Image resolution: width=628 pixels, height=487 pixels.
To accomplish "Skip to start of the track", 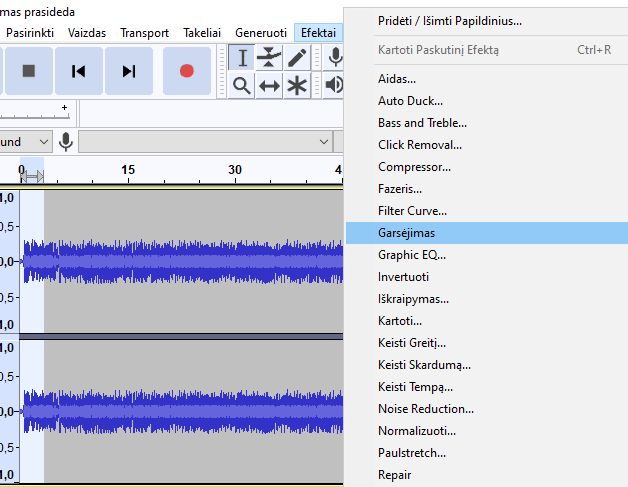I will click(x=79, y=71).
